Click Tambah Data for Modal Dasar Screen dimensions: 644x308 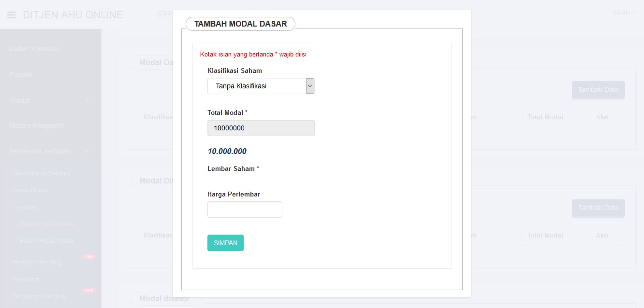coord(599,90)
